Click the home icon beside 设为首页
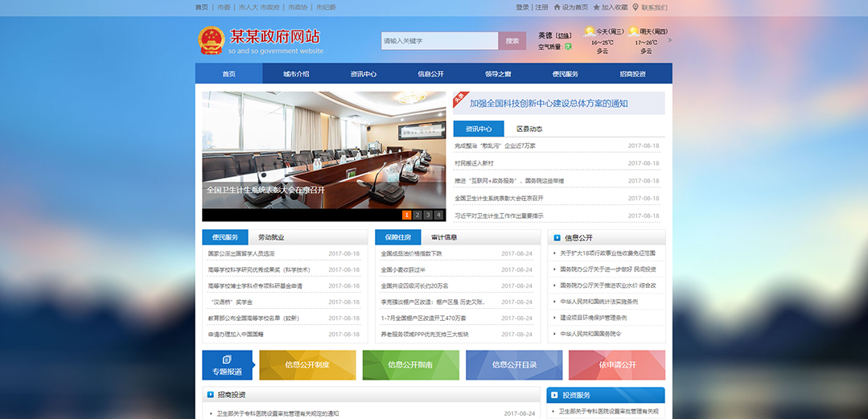This screenshot has height=419, width=868. pos(557,7)
